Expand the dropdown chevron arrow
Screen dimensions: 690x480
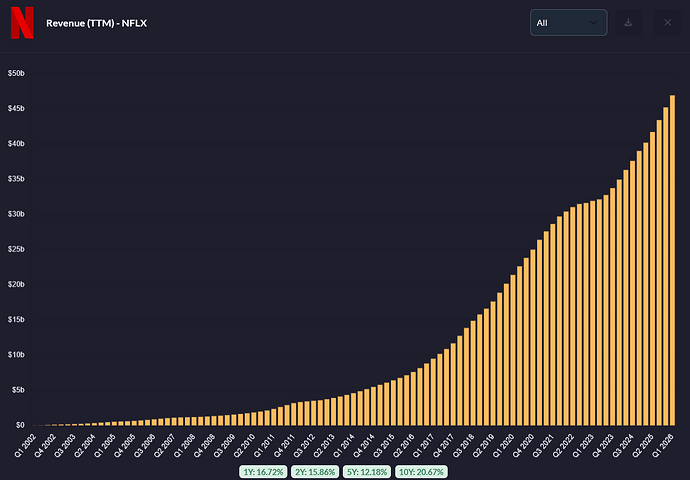594,23
